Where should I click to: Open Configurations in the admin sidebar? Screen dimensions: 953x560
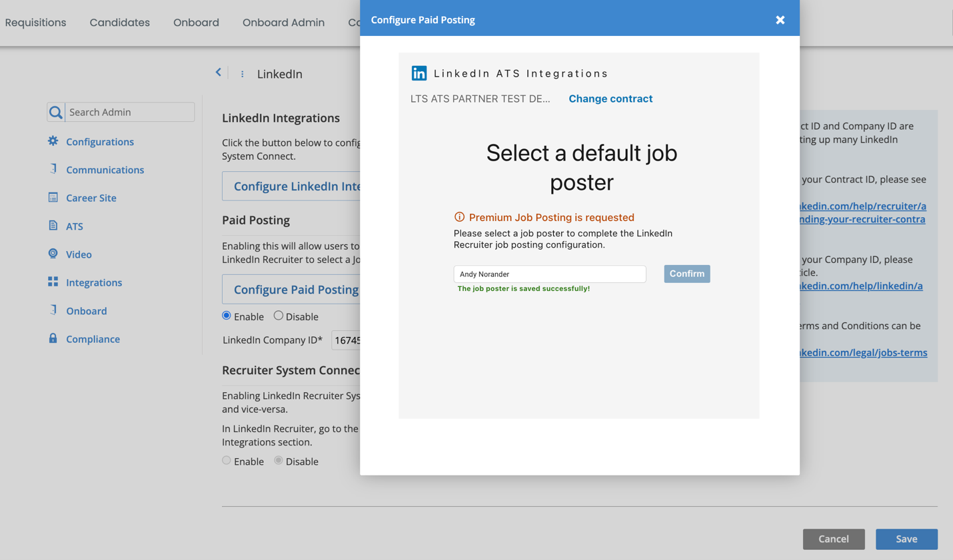point(100,142)
